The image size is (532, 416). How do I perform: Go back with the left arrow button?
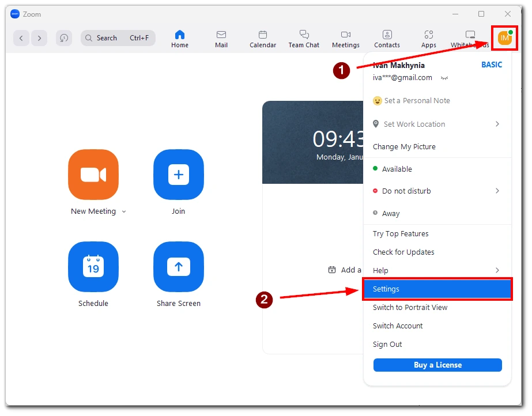[x=21, y=38]
